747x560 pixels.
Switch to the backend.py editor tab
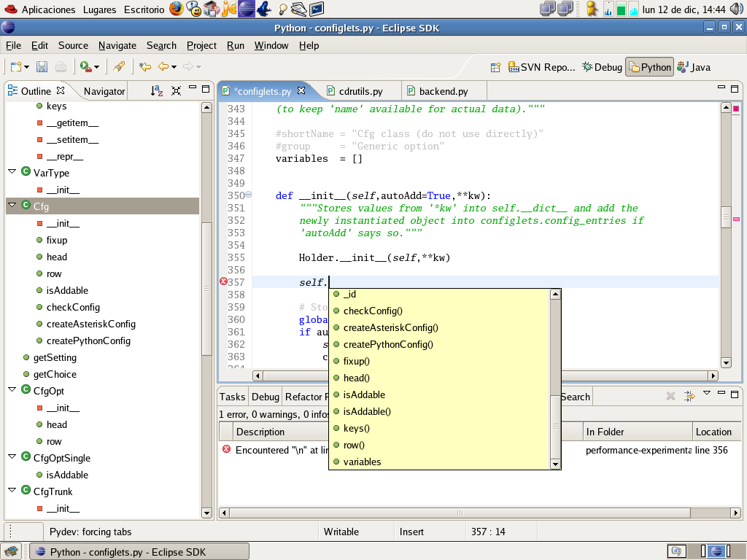[444, 91]
